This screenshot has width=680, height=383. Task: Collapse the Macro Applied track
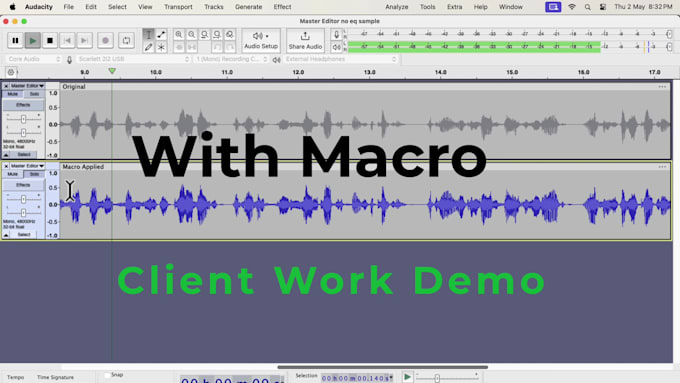tap(6, 235)
